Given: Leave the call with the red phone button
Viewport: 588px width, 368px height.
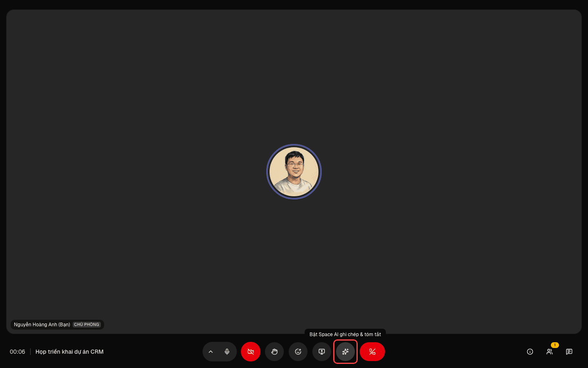Looking at the screenshot, I should point(372,352).
